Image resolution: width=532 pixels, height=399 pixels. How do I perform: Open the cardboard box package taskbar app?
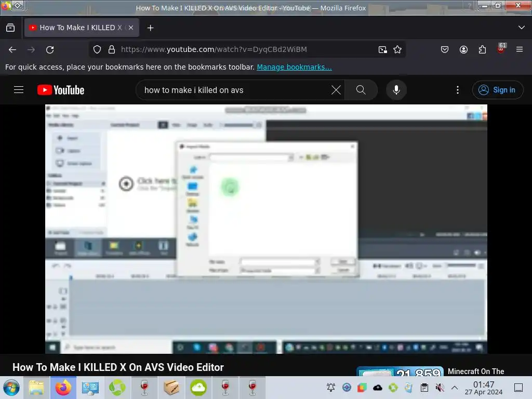(171, 388)
